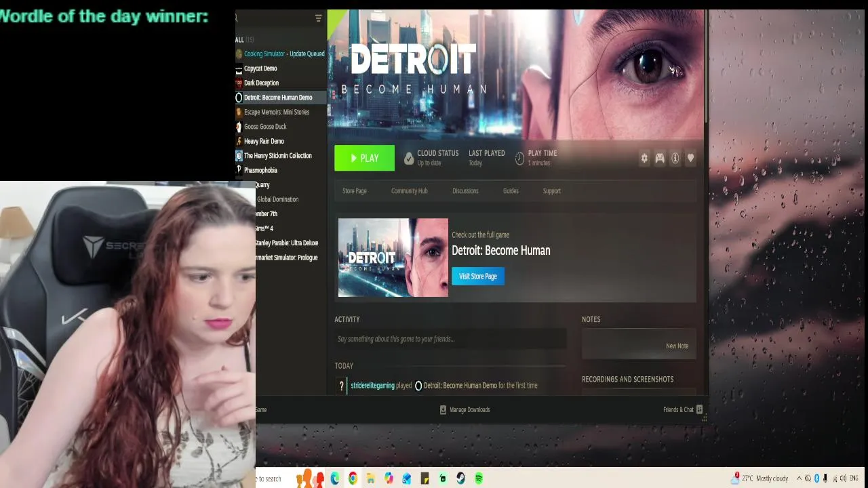The width and height of the screenshot is (868, 488).
Task: Open Manage Downloads
Action: point(465,409)
